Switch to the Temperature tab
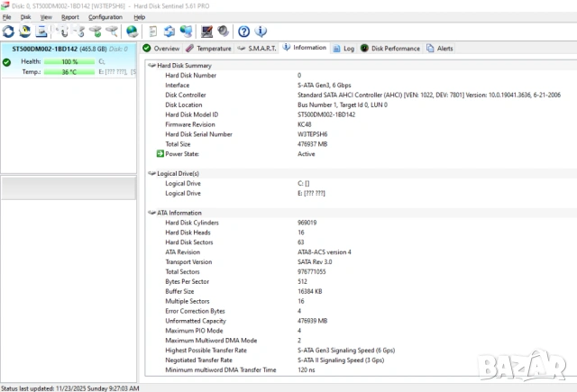The image size is (577, 392). (x=209, y=49)
